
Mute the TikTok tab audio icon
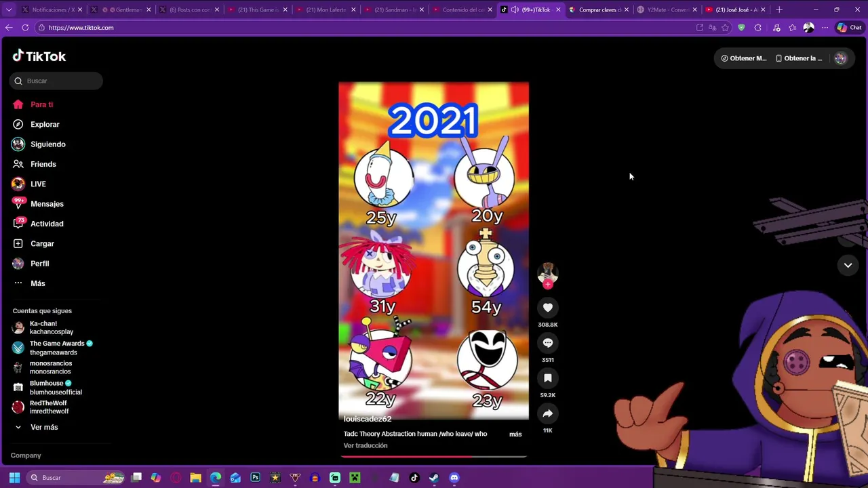pyautogui.click(x=515, y=9)
